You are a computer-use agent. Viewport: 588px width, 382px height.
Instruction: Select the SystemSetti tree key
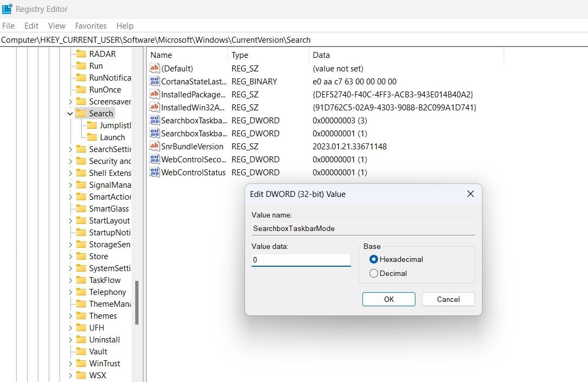point(110,268)
